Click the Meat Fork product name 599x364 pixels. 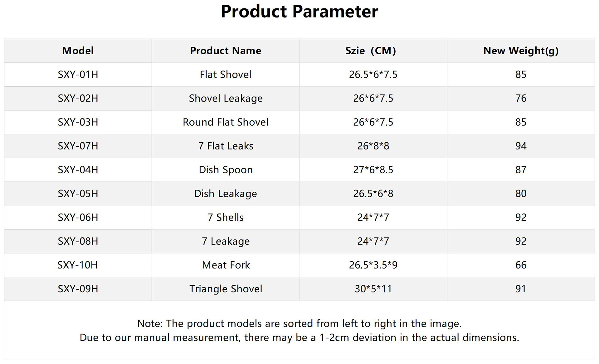[226, 265]
